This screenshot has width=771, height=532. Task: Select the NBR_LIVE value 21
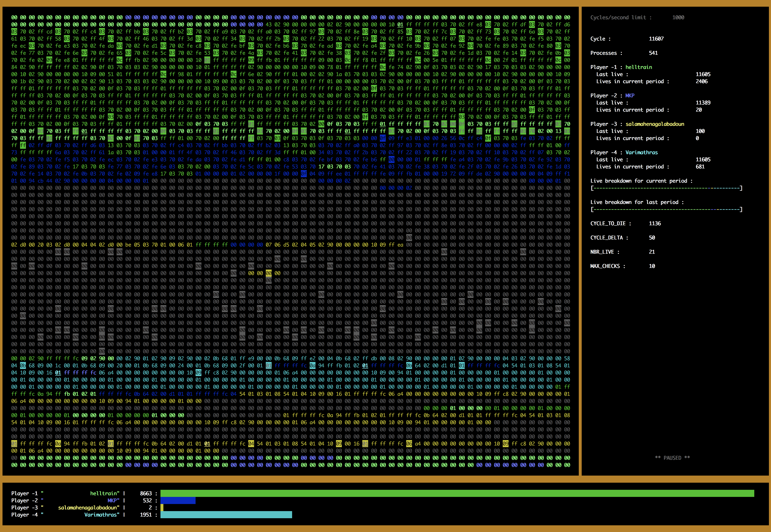click(x=652, y=252)
